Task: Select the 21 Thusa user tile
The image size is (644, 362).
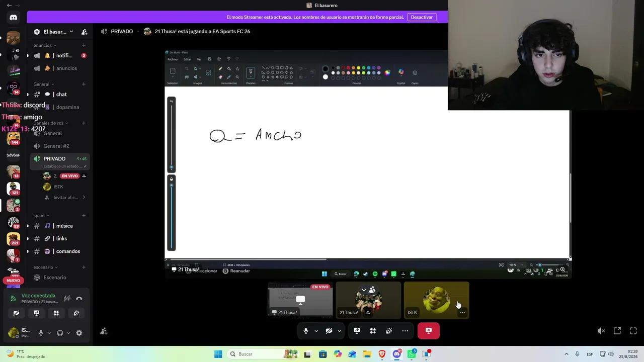Action: tap(368, 300)
